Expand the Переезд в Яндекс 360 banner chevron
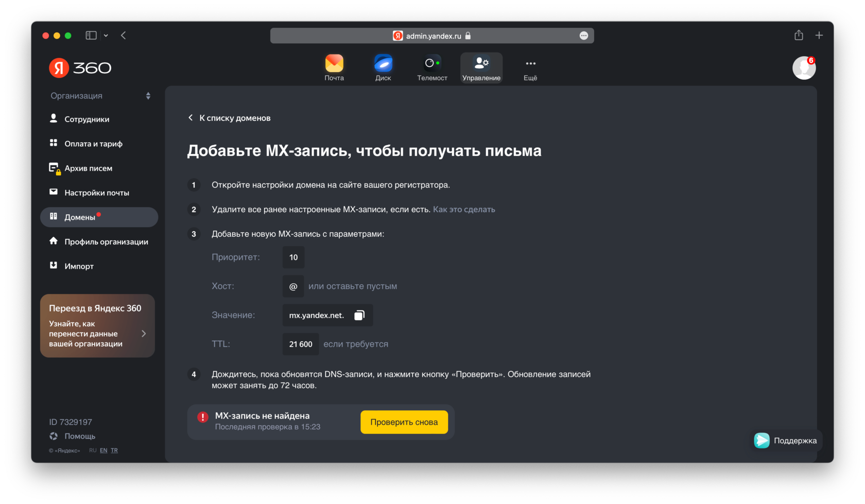The height and width of the screenshot is (504, 865). (x=144, y=334)
